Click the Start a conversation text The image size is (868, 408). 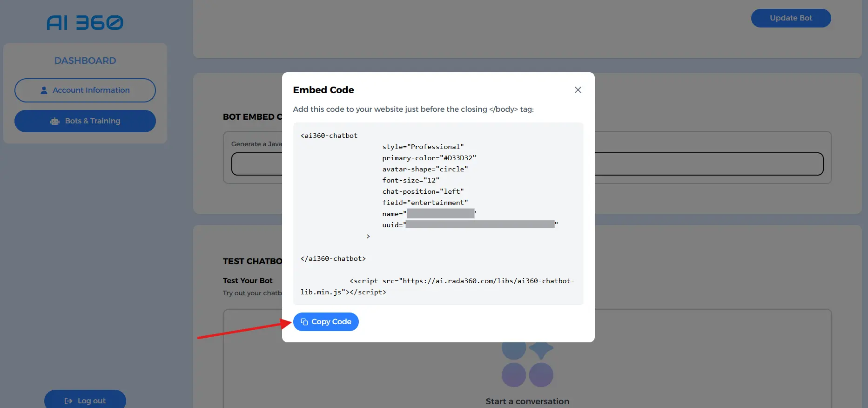pyautogui.click(x=527, y=401)
